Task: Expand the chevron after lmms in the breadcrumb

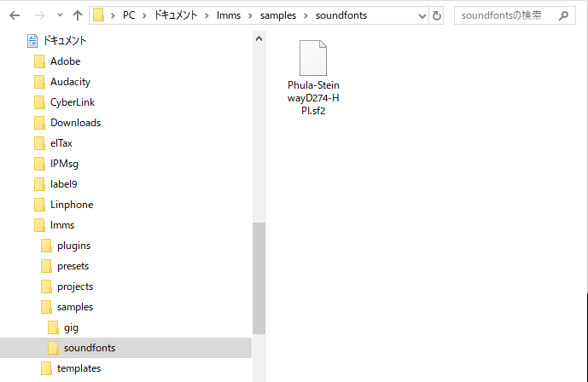Action: coord(251,15)
